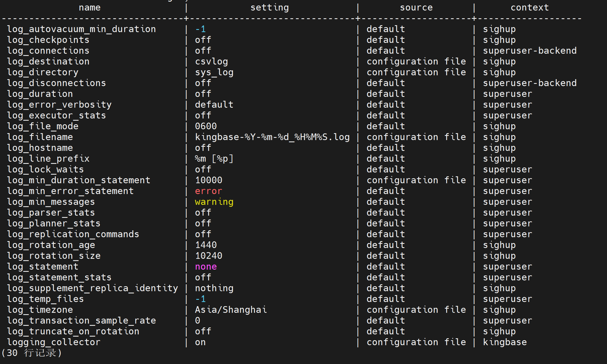Click the 'context' column header

pyautogui.click(x=530, y=8)
